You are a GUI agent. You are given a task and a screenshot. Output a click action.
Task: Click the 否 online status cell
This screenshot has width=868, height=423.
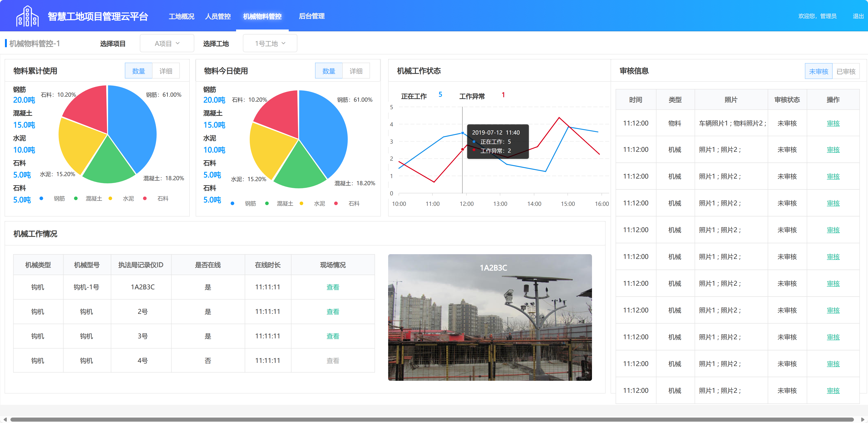[x=208, y=361]
